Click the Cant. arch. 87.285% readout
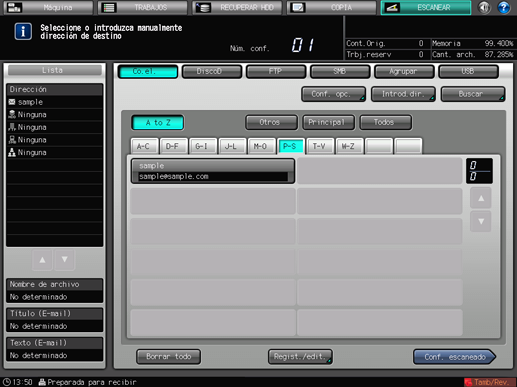Image resolution: width=517 pixels, height=387 pixels. pyautogui.click(x=473, y=55)
